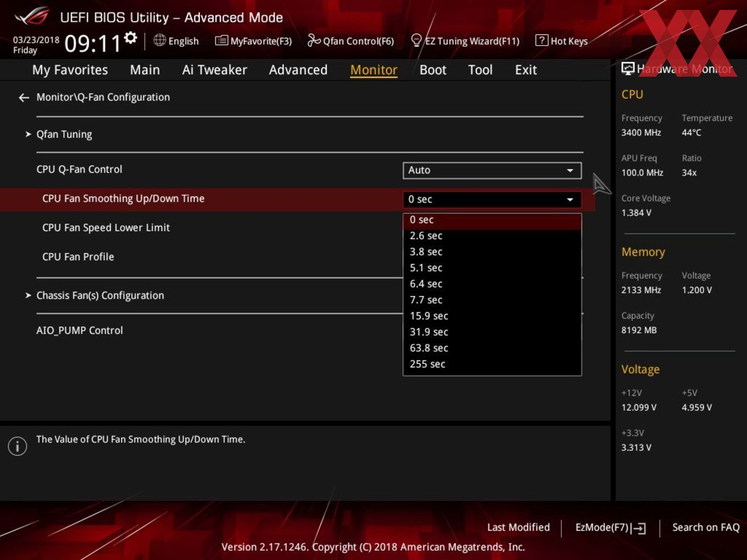Viewport: 747px width, 560px height.
Task: Click the settings gear next to clock
Action: coord(131,37)
